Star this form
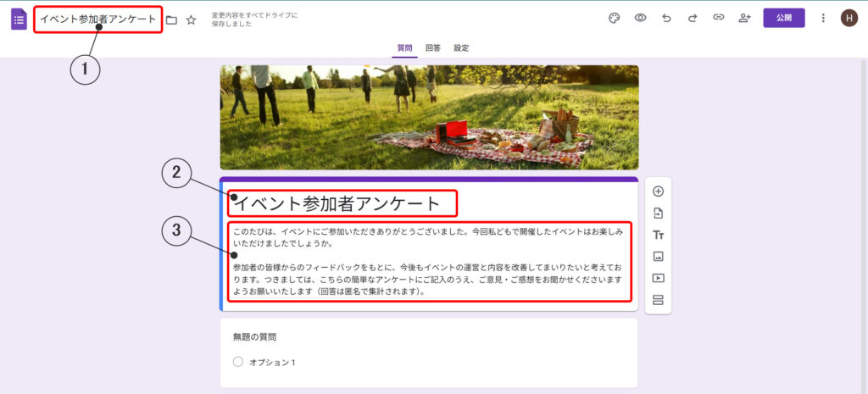The image size is (868, 394). point(191,20)
